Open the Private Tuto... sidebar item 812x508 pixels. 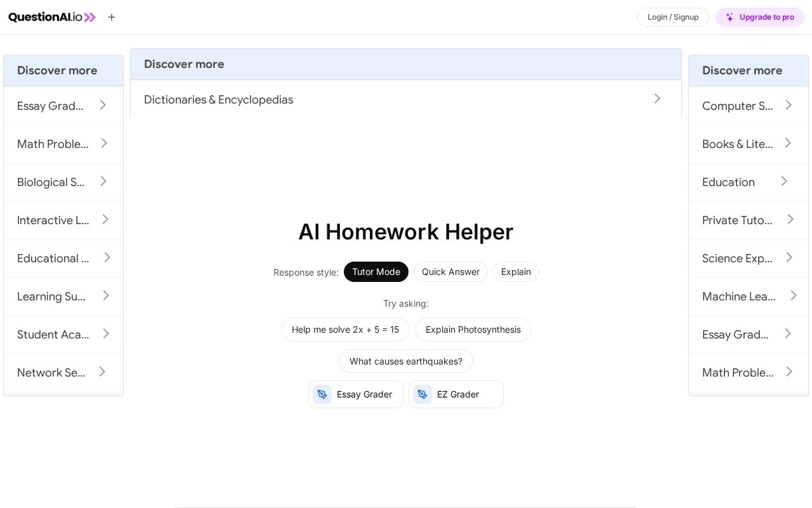coord(749,220)
